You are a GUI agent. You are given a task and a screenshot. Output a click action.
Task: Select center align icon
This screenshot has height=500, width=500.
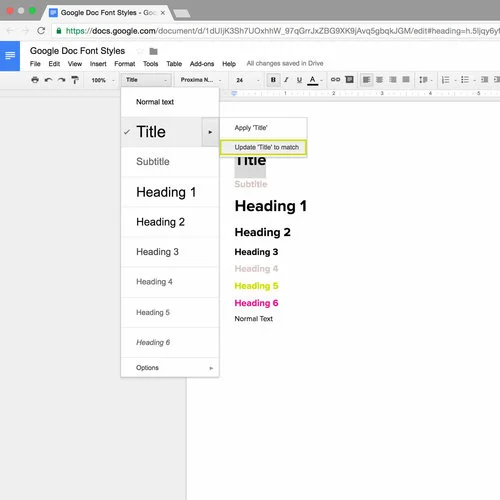coord(379,80)
